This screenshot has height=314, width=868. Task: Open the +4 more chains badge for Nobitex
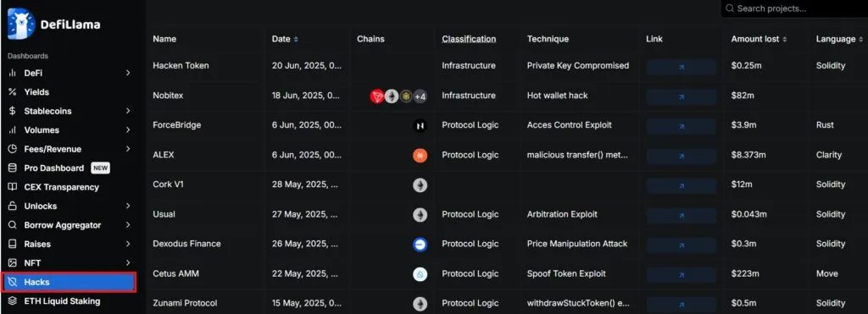click(420, 96)
